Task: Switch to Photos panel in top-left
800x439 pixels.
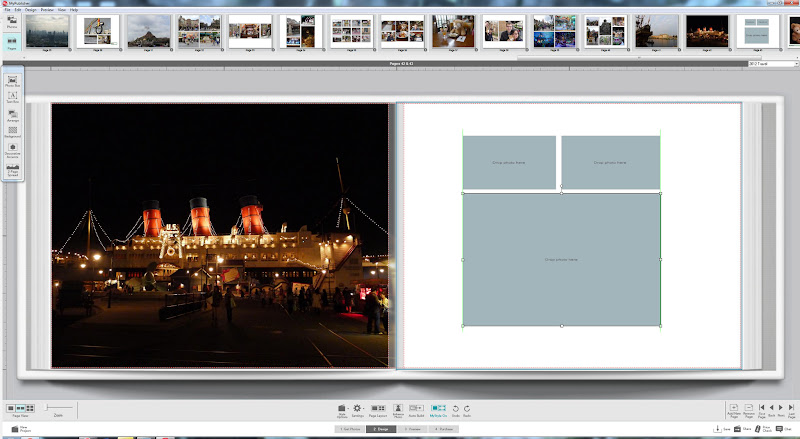Action: point(12,22)
